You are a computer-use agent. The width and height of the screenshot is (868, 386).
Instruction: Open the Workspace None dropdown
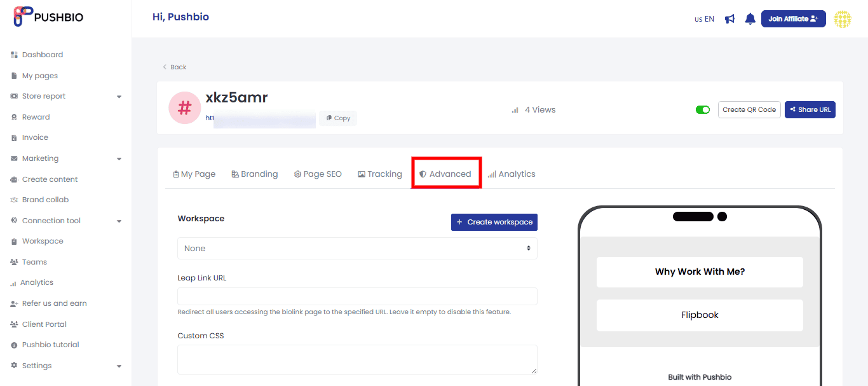(x=357, y=248)
